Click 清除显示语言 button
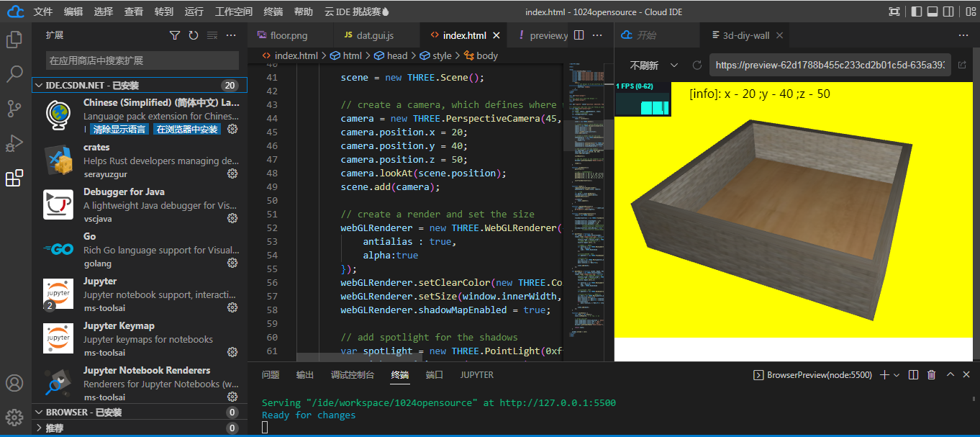Viewport: 980px width, 437px height. (119, 130)
